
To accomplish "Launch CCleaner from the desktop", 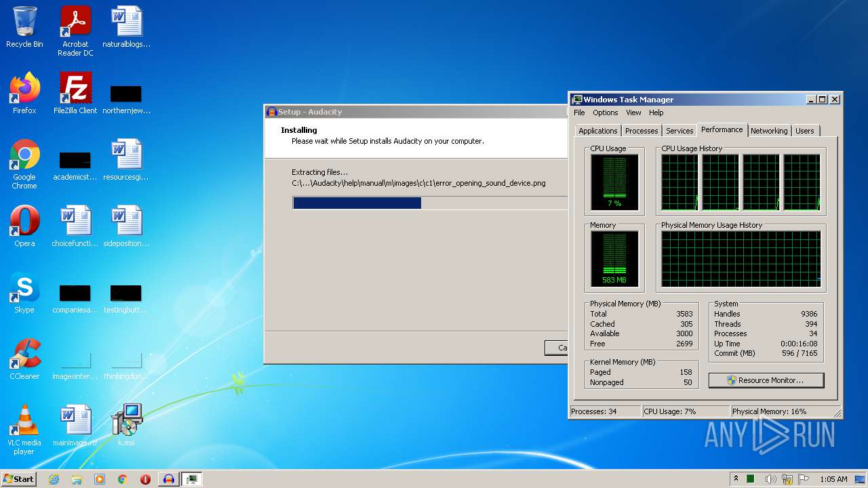I will click(24, 359).
